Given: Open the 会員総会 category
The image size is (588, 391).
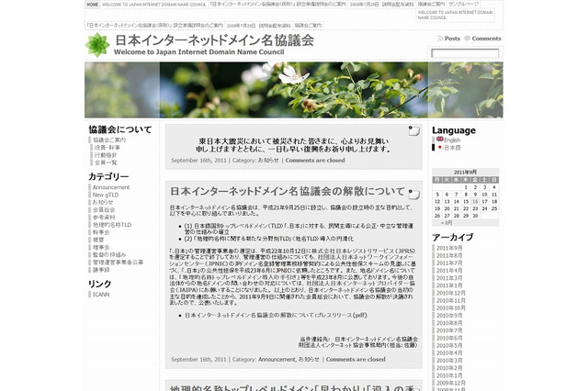Looking at the screenshot, I should tap(104, 210).
